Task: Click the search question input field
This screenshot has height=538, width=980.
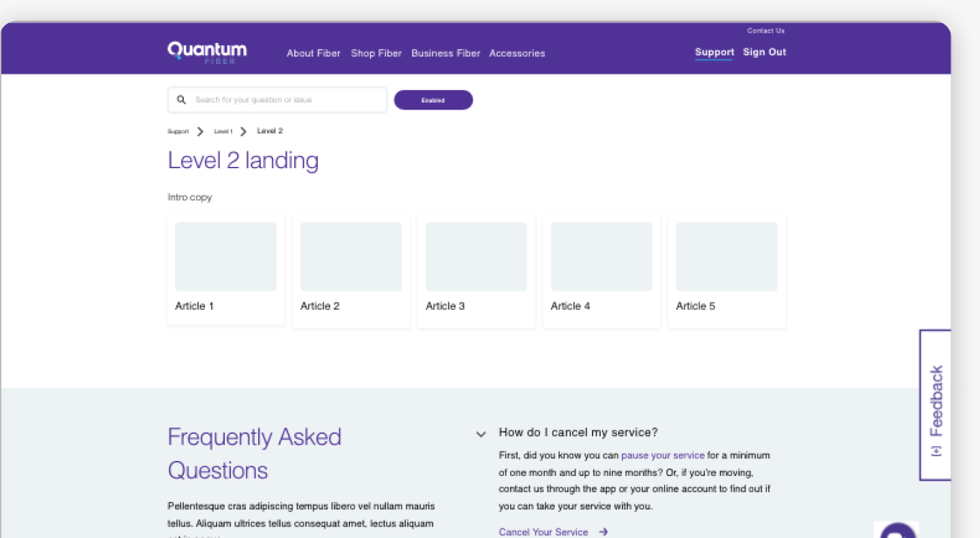Action: point(277,100)
